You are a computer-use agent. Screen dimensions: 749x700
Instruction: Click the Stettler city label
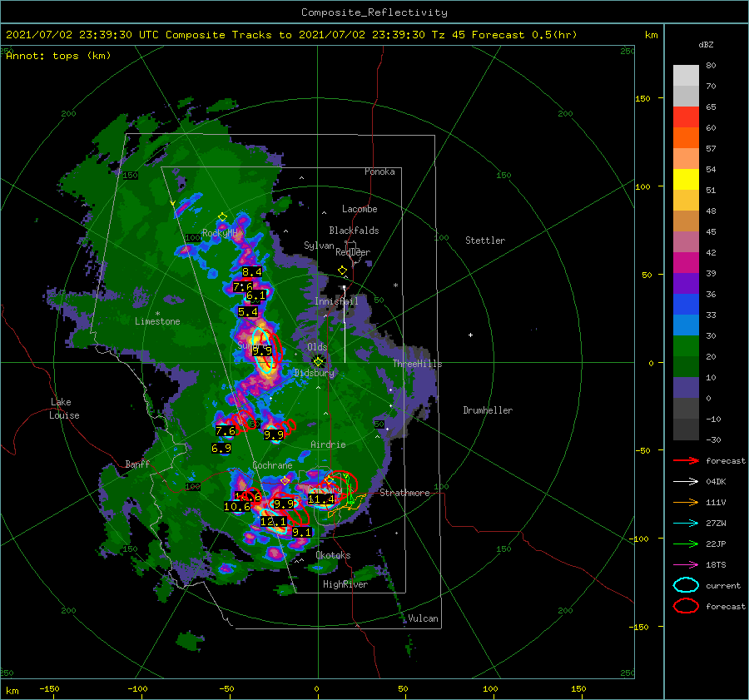click(x=485, y=241)
